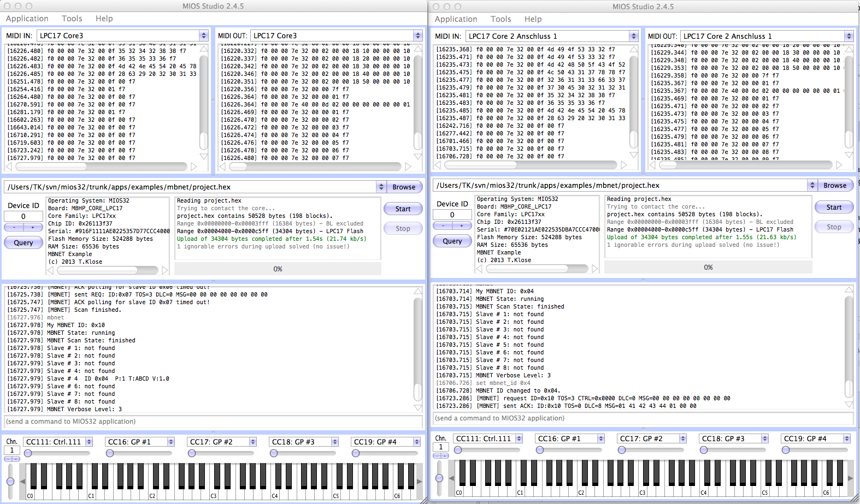Open MIDI IN dropdown showing LPC17 Core3
This screenshot has width=860, height=504.
click(123, 35)
